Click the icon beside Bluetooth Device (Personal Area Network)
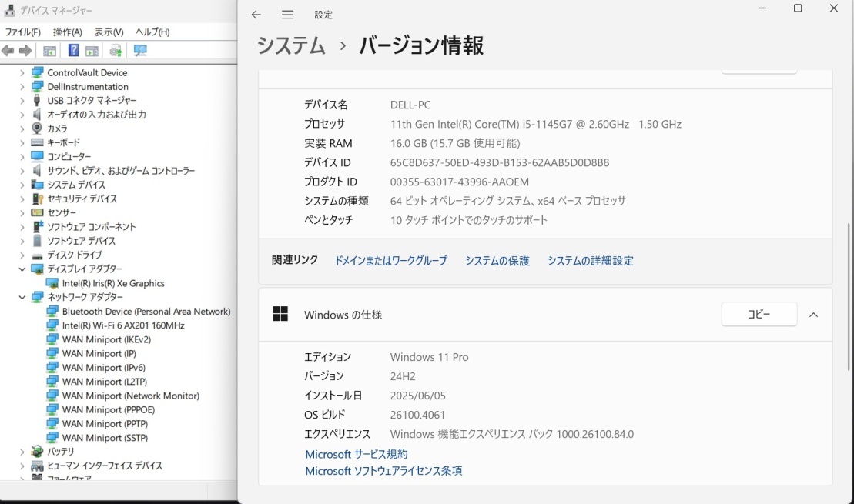 52,312
